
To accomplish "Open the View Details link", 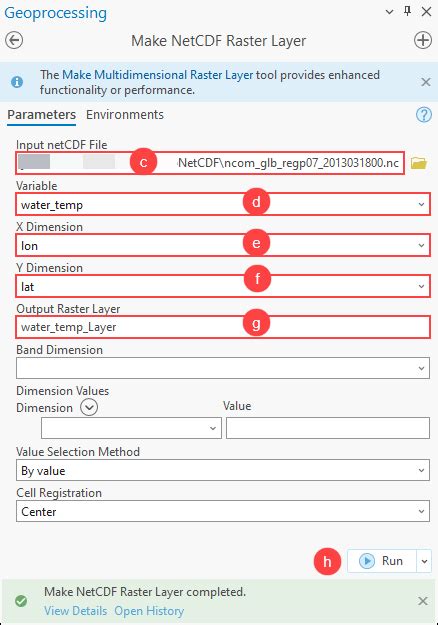I will 76,611.
